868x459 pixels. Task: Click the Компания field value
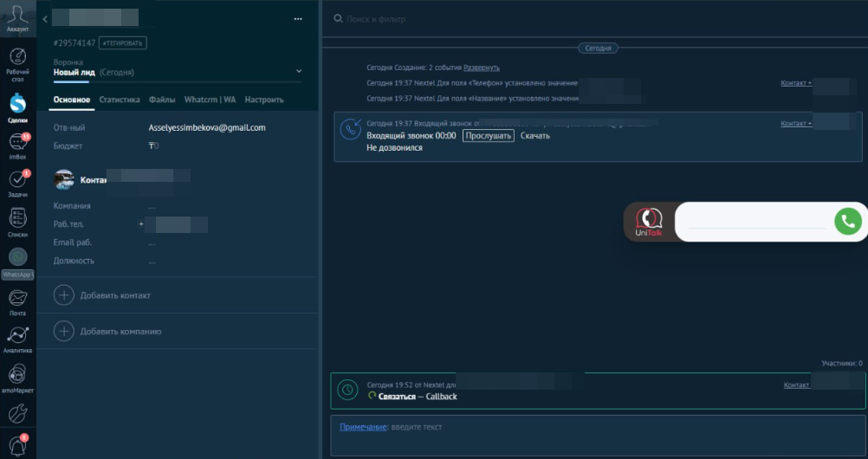[x=152, y=206]
